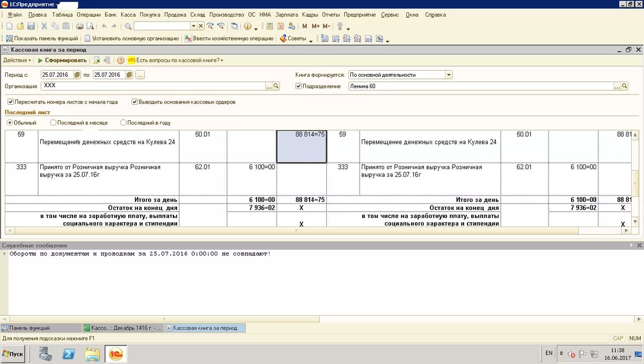Click the Период с date input field
Screen dimensions: 644x364
[x=57, y=75]
